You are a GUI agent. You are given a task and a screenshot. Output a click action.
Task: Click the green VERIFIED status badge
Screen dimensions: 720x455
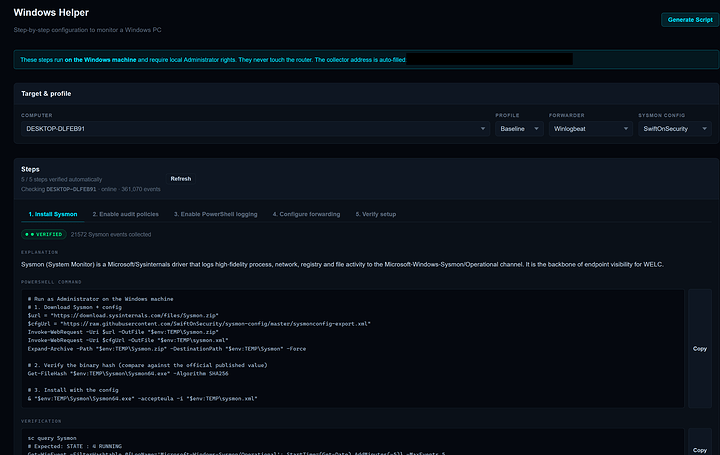point(44,234)
